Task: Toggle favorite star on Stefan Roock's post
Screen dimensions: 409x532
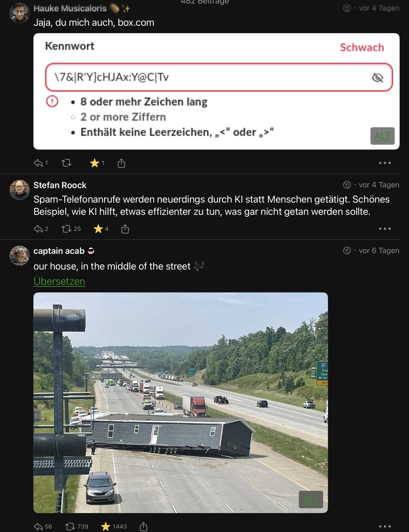Action: click(x=98, y=229)
